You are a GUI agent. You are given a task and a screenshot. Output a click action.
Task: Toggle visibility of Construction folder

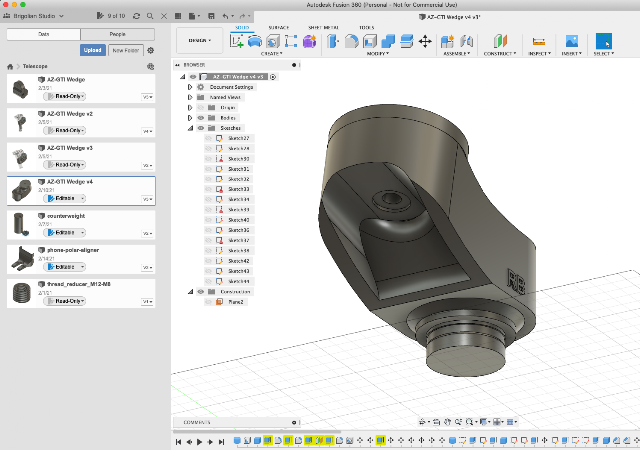point(200,292)
